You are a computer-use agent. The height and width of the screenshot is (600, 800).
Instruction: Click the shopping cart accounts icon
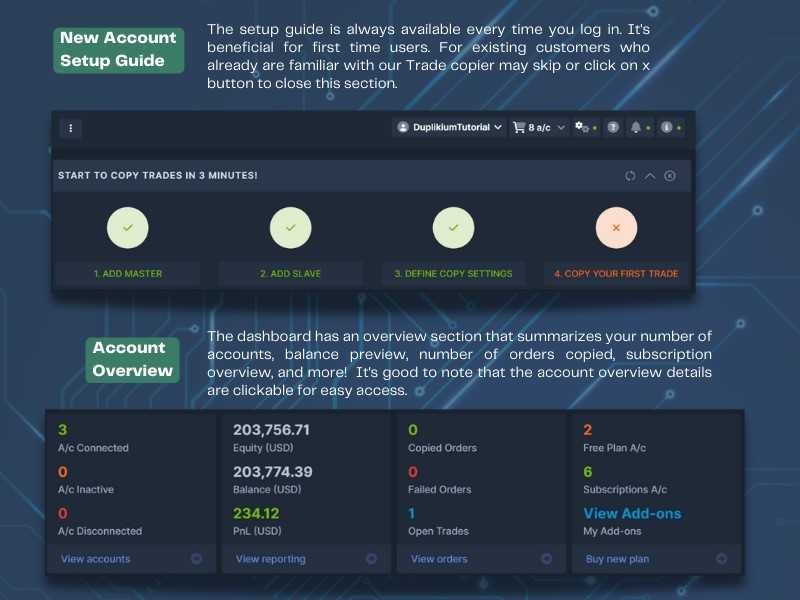click(x=518, y=128)
